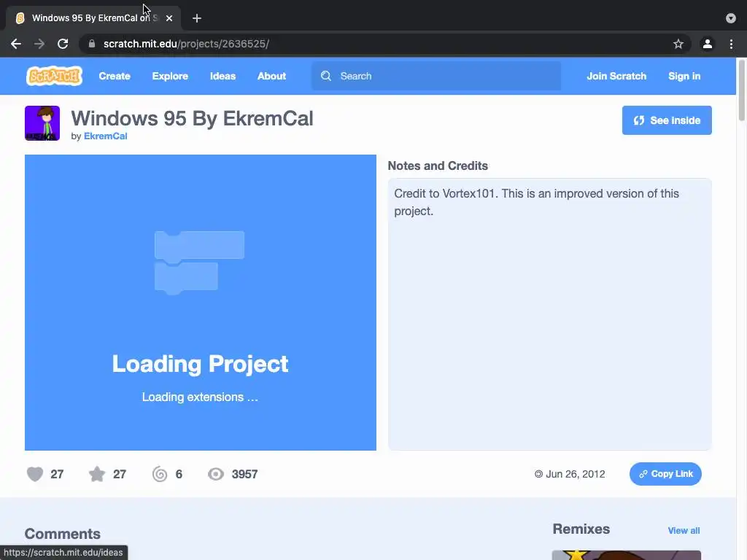Click the See inside button
Image resolution: width=747 pixels, height=560 pixels.
click(x=667, y=120)
